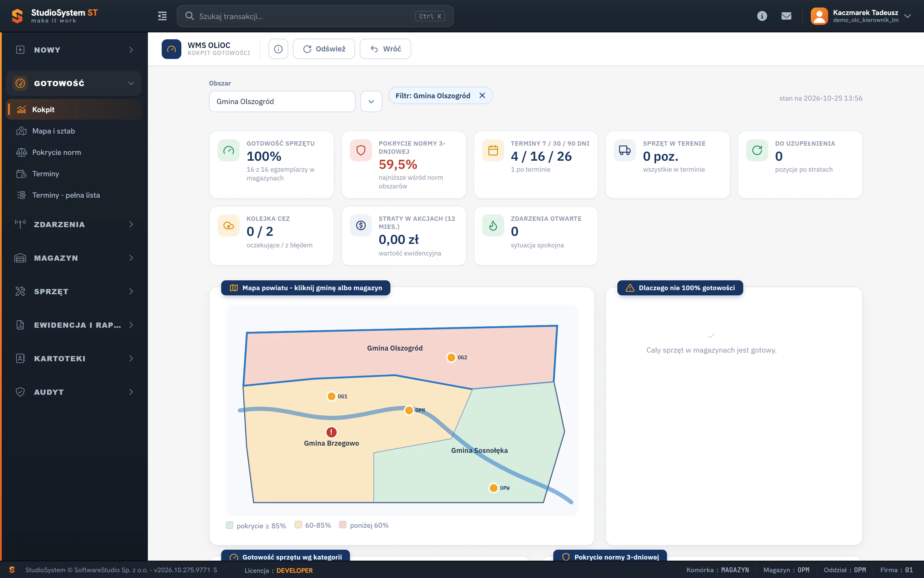Image resolution: width=924 pixels, height=578 pixels.
Task: Click the Odśwież button
Action: pyautogui.click(x=324, y=49)
